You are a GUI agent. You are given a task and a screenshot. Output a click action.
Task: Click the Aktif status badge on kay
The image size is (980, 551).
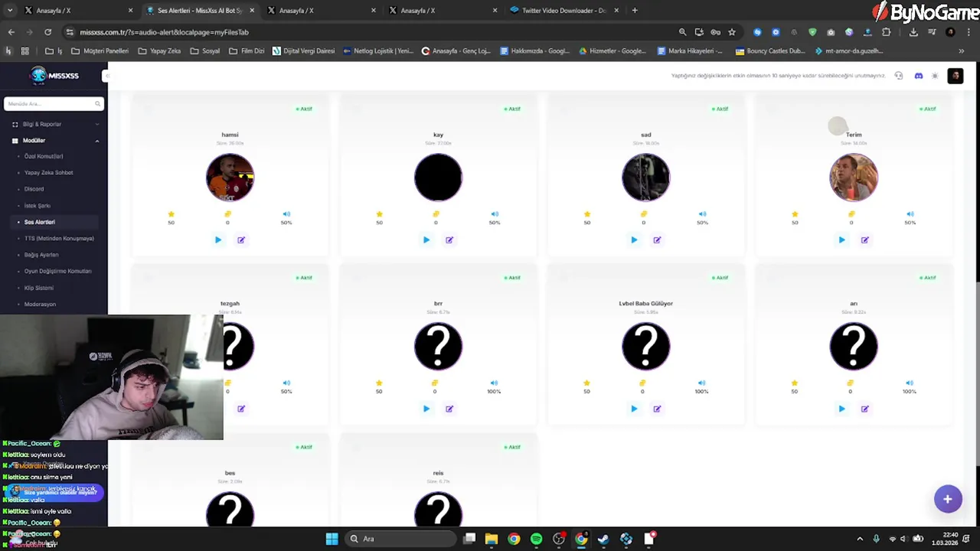coord(512,109)
